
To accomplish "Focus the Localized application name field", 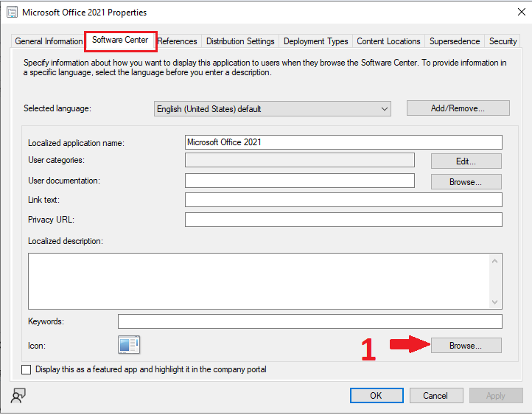I will [343, 142].
